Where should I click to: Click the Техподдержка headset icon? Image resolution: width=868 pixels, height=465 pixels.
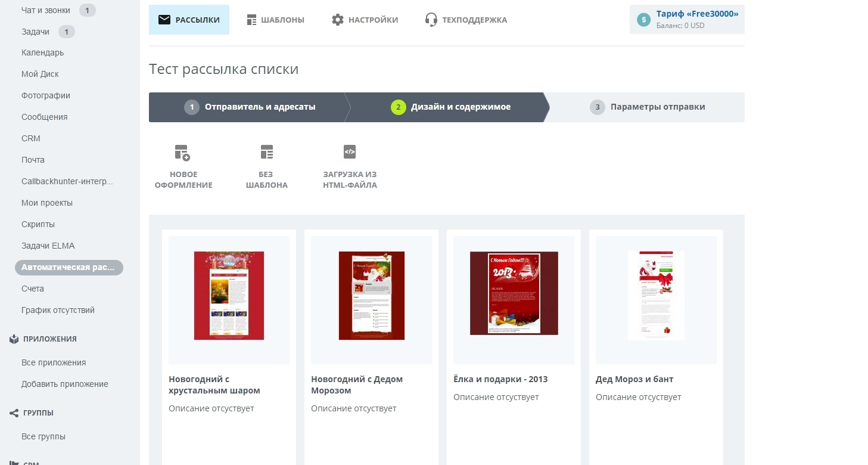click(431, 20)
